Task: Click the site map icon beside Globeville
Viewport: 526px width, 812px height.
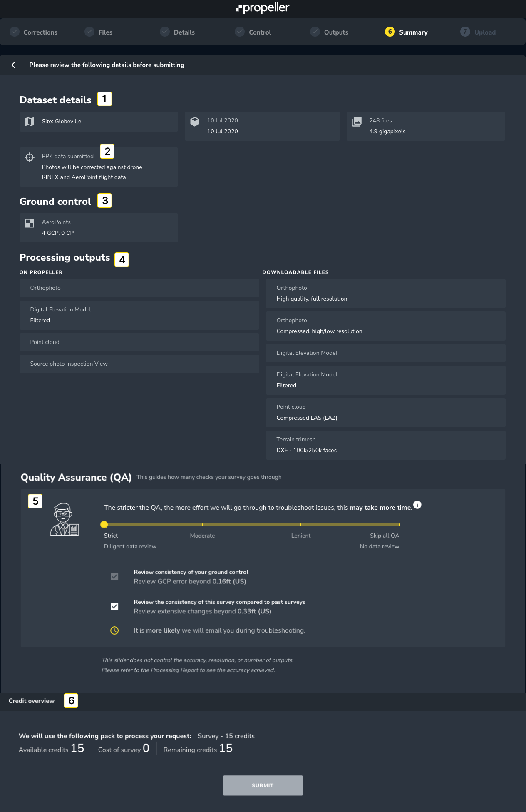Action: click(30, 122)
